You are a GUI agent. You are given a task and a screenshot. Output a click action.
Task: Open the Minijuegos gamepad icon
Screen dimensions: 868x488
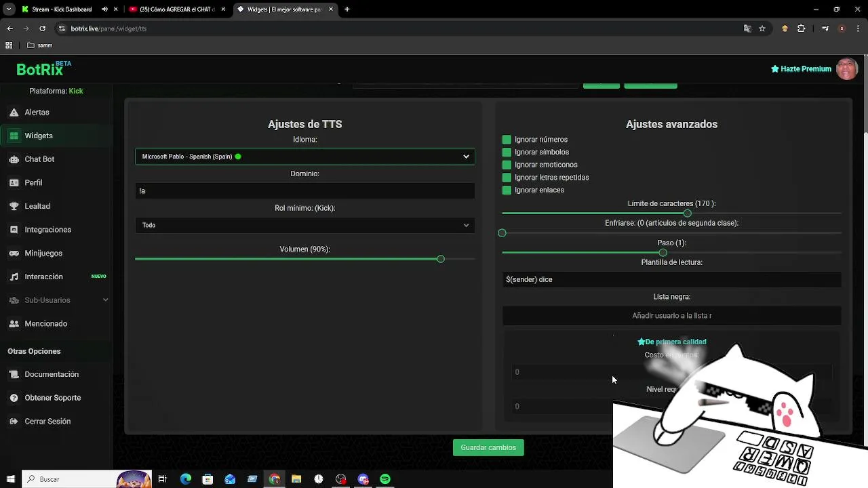(x=14, y=253)
